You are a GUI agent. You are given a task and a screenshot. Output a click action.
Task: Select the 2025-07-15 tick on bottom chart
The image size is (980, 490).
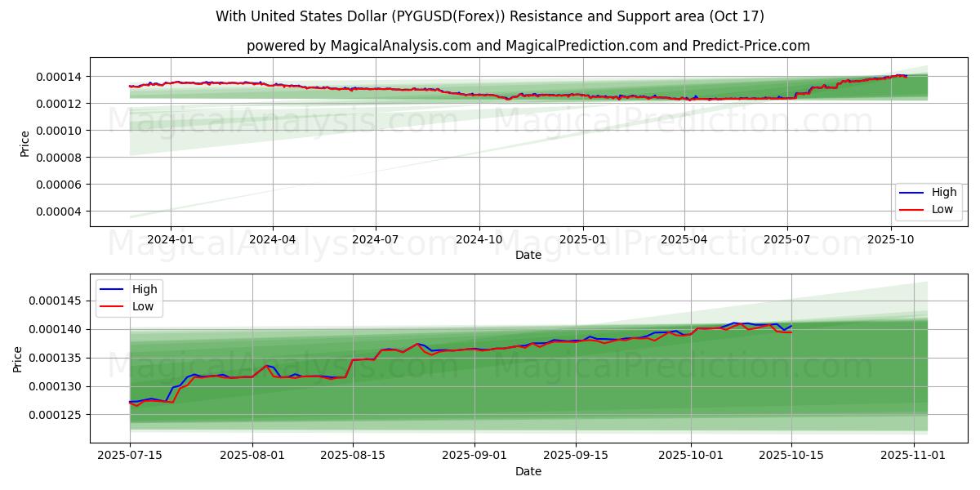(x=130, y=455)
